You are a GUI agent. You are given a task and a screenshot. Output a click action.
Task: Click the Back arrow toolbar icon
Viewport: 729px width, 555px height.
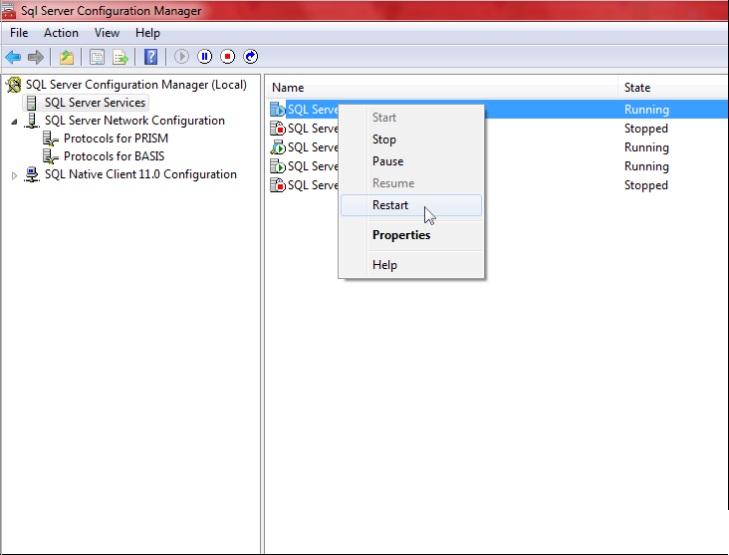pyautogui.click(x=13, y=57)
